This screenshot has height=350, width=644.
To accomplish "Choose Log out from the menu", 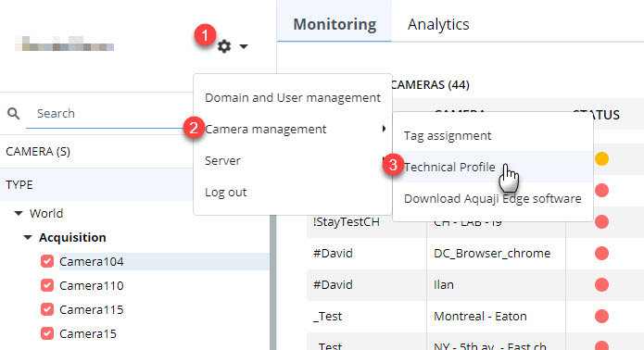I will [293, 192].
